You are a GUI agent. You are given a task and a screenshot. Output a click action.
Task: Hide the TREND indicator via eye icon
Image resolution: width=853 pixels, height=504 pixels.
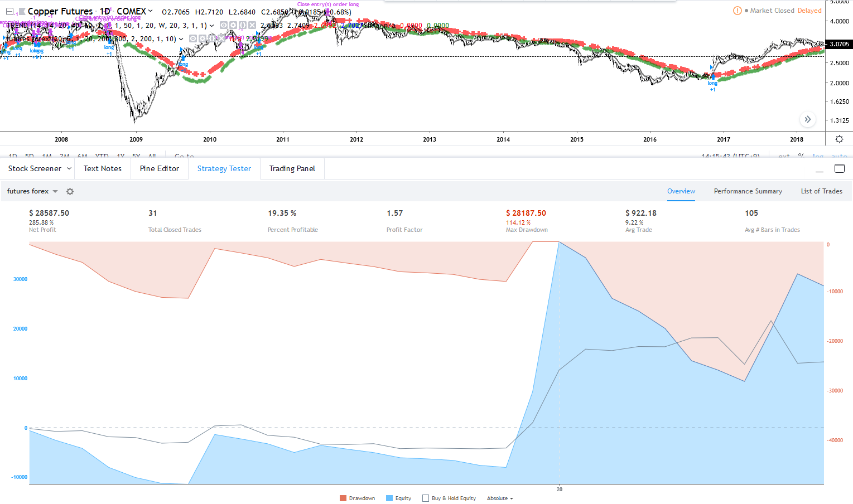pyautogui.click(x=224, y=26)
